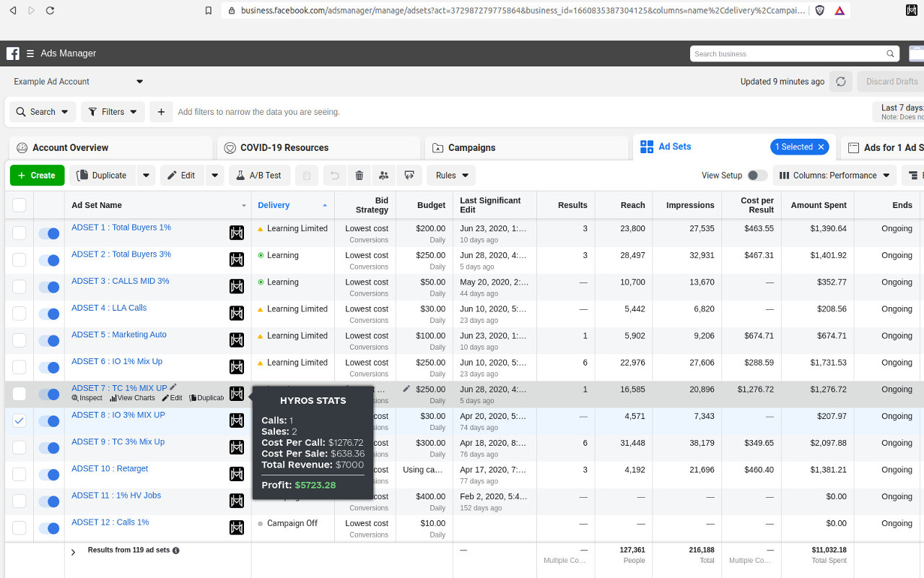Open ADSET 5 : Marketing Auto link
This screenshot has height=578, width=924.
click(x=119, y=335)
